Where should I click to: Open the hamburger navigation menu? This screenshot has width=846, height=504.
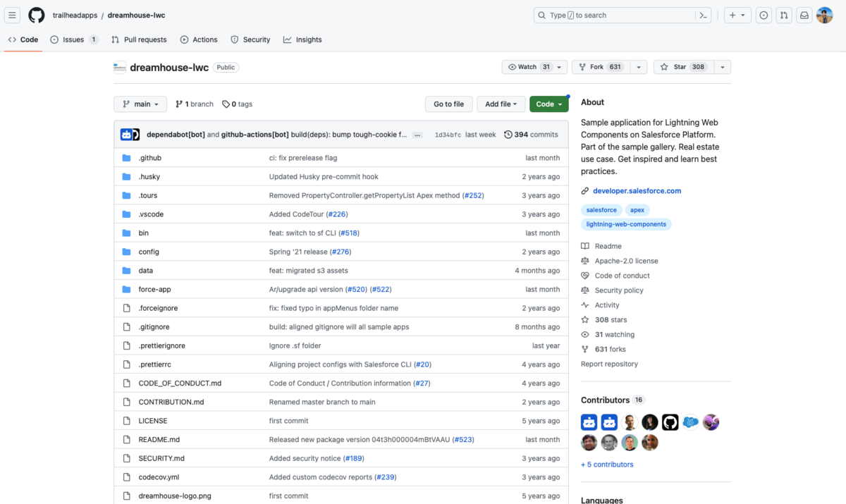(13, 16)
